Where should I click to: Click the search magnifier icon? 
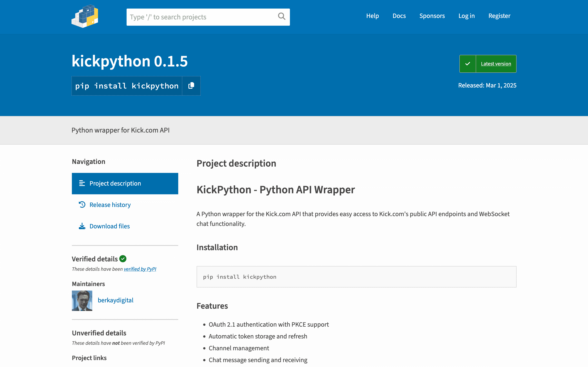coord(281,17)
